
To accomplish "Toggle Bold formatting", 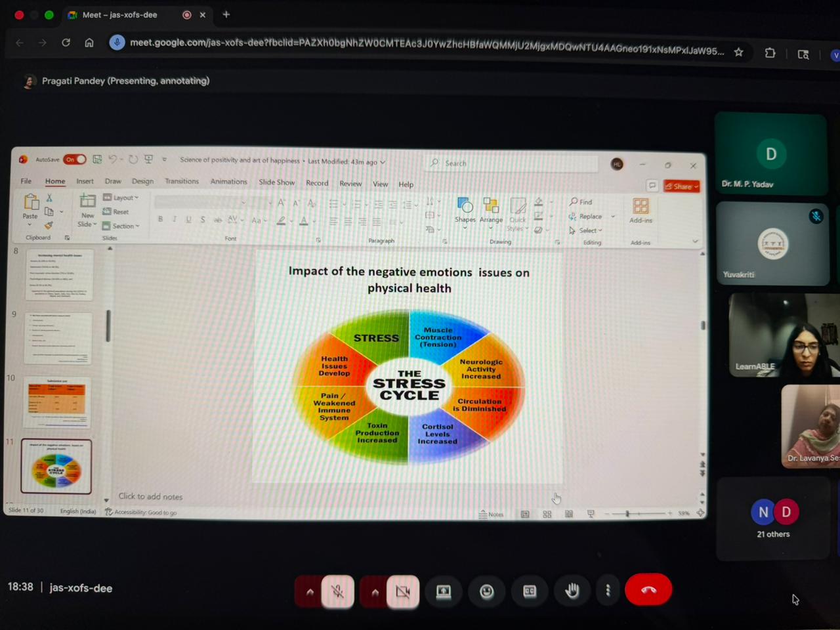I will click(x=160, y=219).
